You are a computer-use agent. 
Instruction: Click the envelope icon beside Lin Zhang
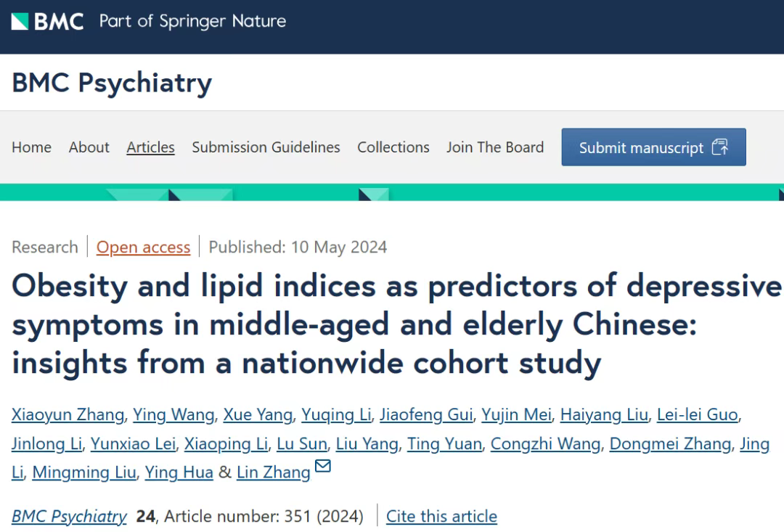[322, 466]
